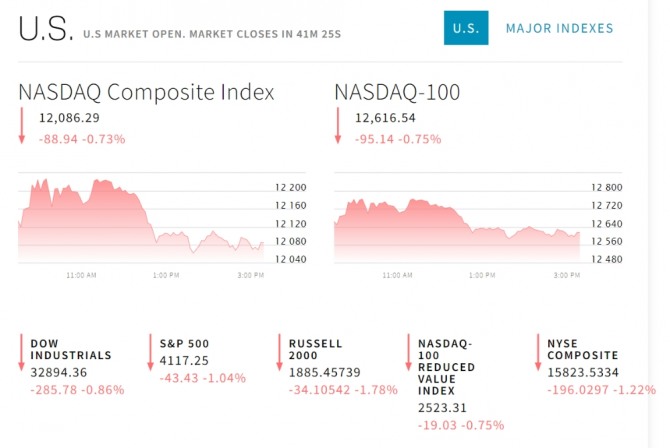Viewport: 670px width, 448px height.
Task: Select the U.S. tab
Action: point(466,28)
